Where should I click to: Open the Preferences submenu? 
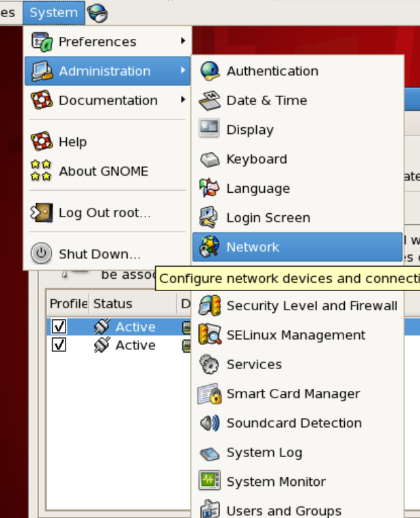tap(107, 42)
